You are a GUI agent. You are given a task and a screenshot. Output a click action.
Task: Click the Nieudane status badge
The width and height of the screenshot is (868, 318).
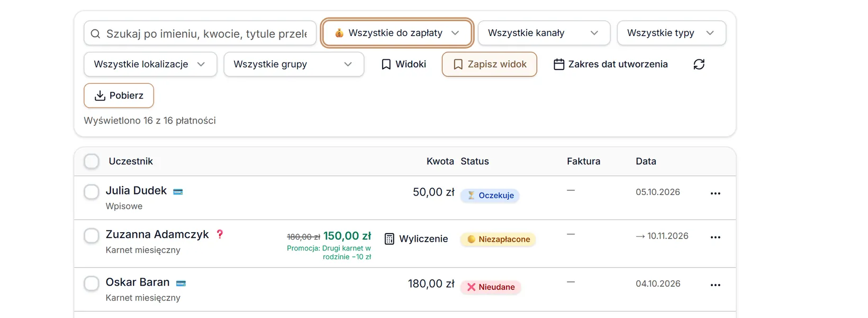[x=491, y=287]
